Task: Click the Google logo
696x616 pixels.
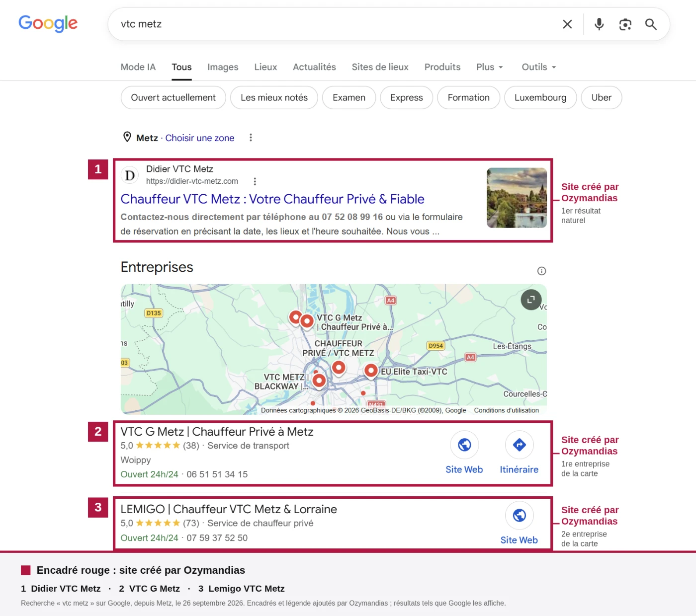Action: click(x=48, y=23)
